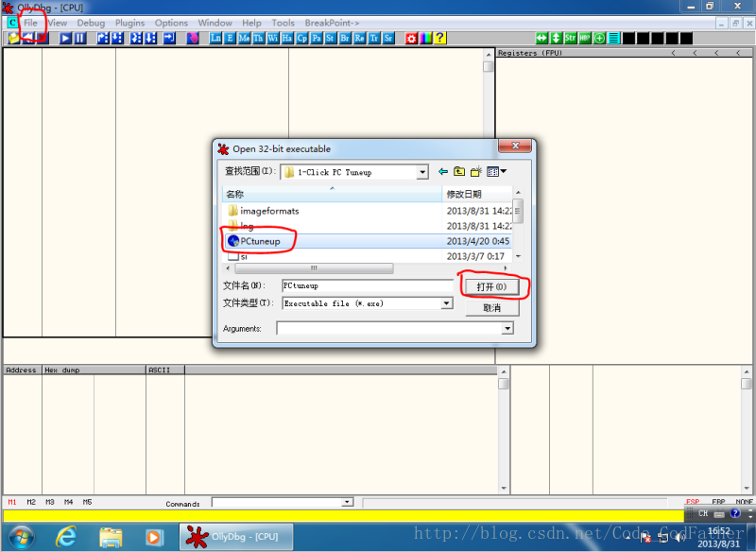Expand the dialog view-menu dropdown arrow

click(x=504, y=171)
